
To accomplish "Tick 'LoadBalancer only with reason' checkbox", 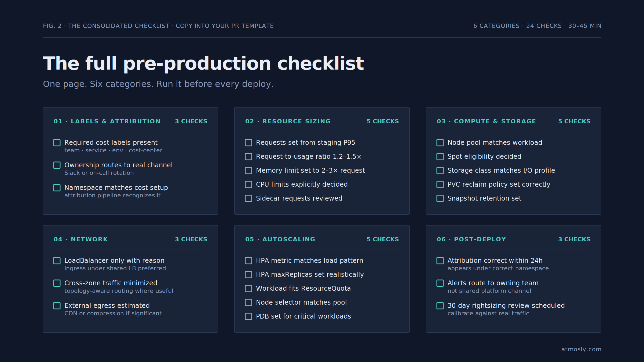I will click(x=57, y=261).
